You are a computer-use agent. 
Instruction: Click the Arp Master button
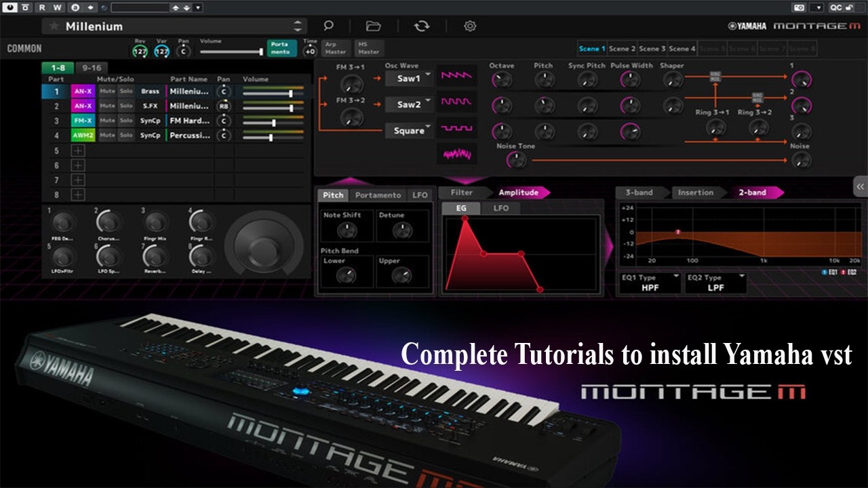point(335,48)
